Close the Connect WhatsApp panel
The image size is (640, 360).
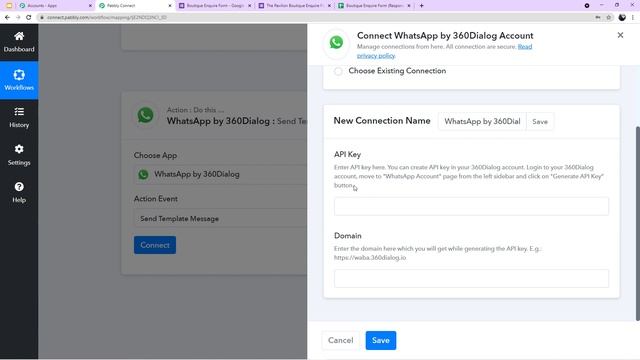point(620,36)
